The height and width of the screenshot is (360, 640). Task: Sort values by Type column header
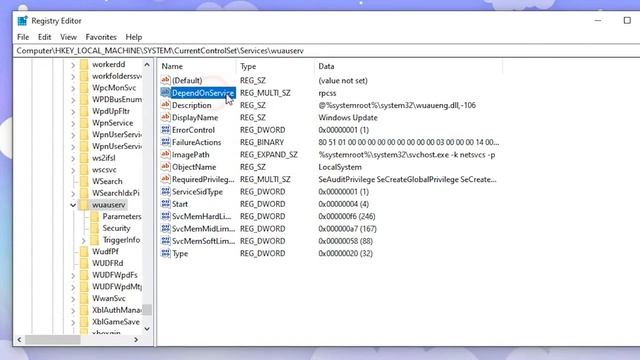click(275, 66)
